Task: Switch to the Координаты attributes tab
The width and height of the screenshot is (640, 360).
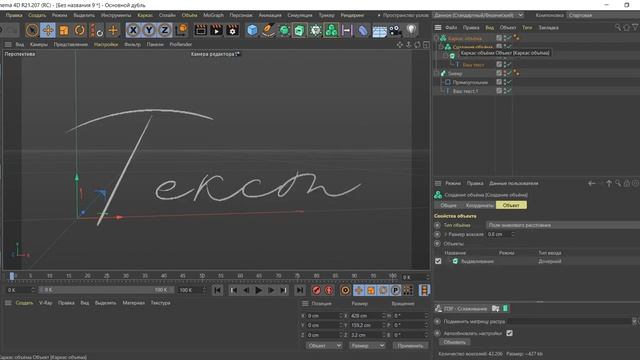Action: pyautogui.click(x=479, y=205)
